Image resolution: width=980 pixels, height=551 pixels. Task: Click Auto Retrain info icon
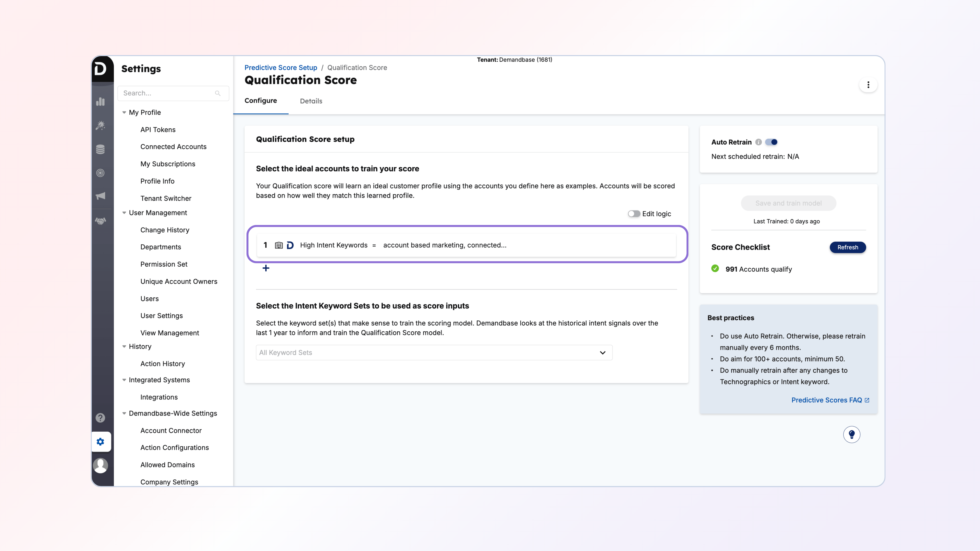[758, 142]
